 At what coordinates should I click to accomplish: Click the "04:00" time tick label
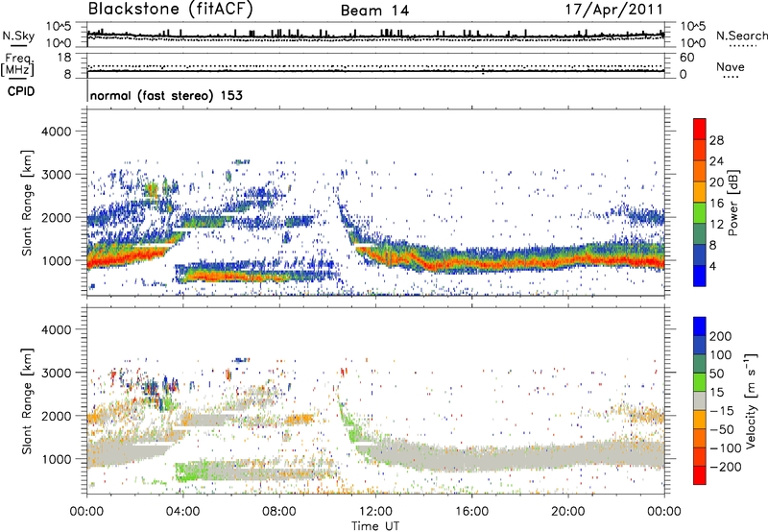(183, 512)
